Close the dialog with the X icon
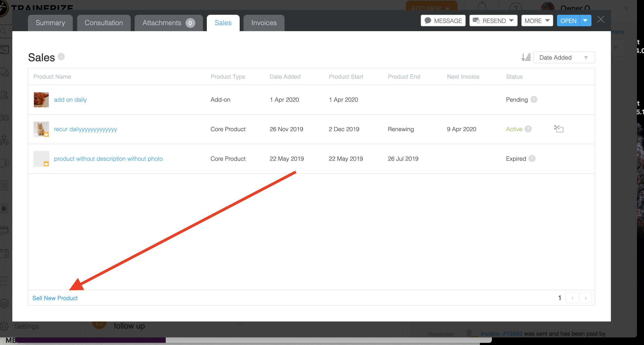 [x=601, y=19]
